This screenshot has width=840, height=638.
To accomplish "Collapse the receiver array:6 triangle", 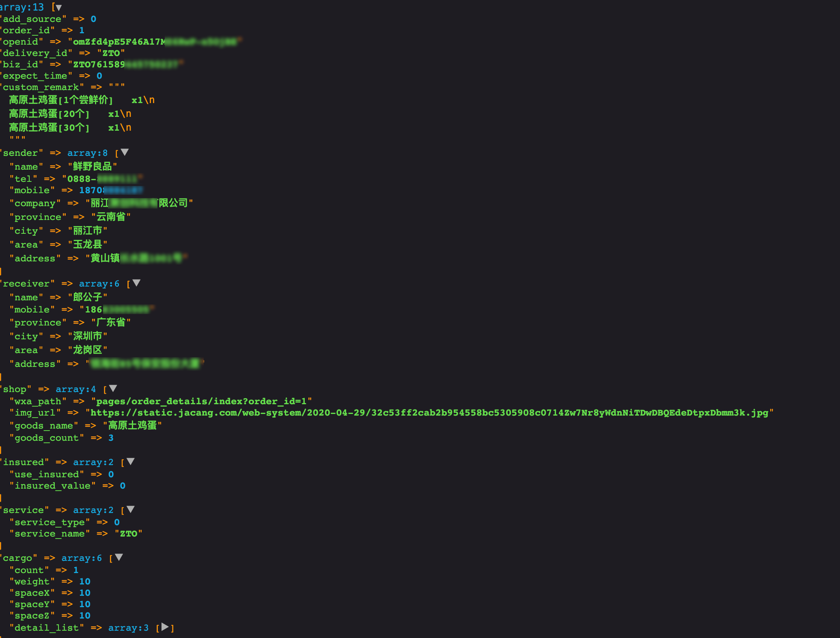I will [x=136, y=283].
